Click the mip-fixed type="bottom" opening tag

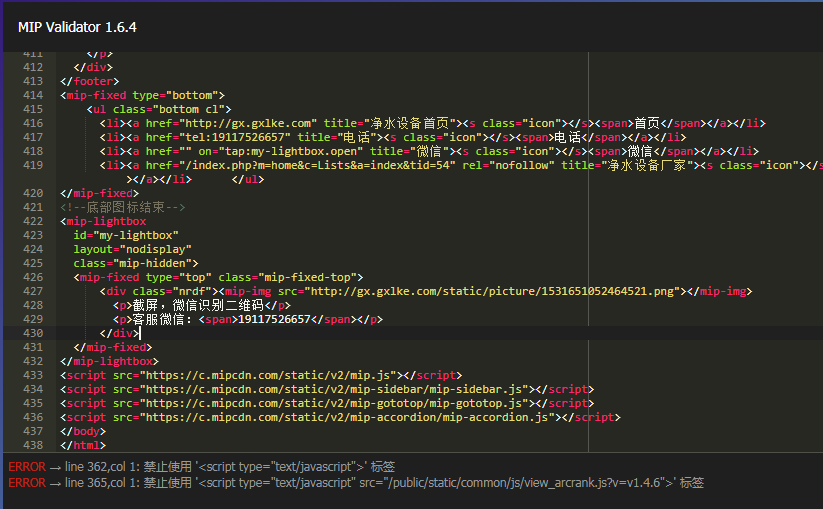click(142, 96)
